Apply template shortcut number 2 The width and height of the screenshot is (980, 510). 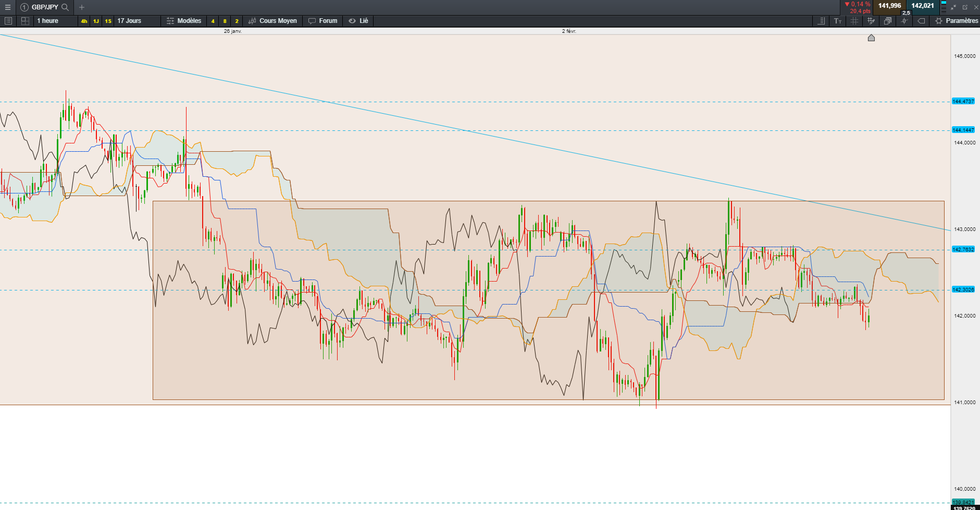click(237, 21)
